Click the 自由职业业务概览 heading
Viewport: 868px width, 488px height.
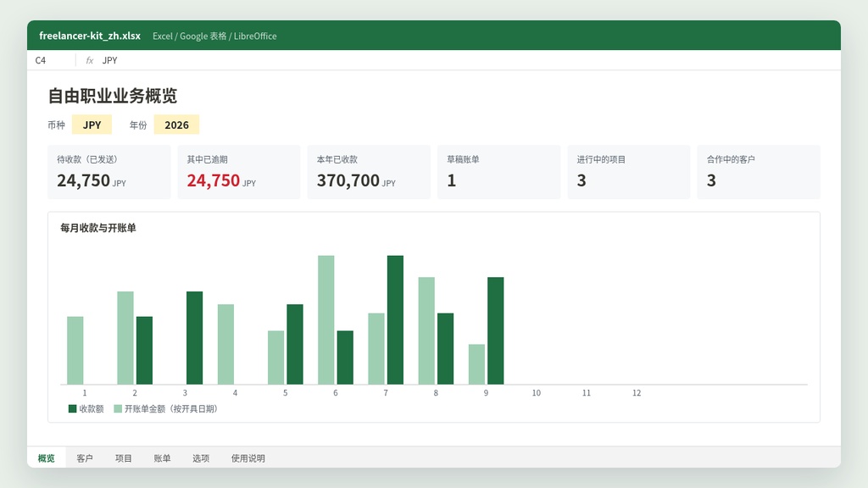[113, 96]
